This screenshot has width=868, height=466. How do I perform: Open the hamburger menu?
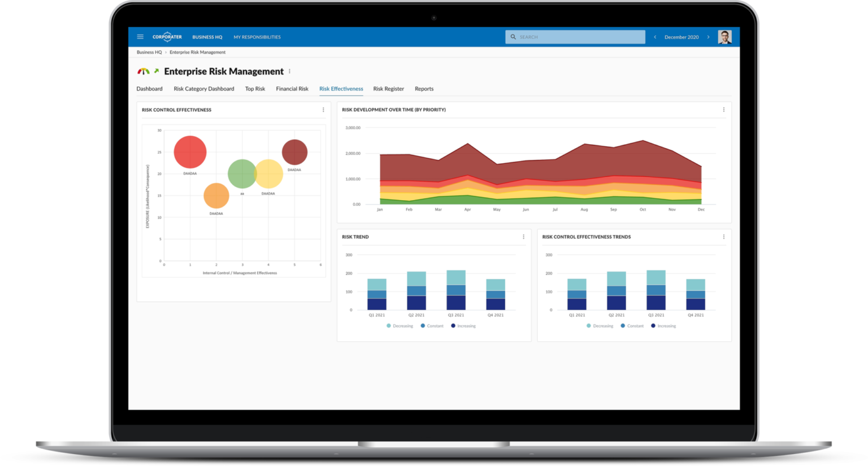[x=140, y=37]
